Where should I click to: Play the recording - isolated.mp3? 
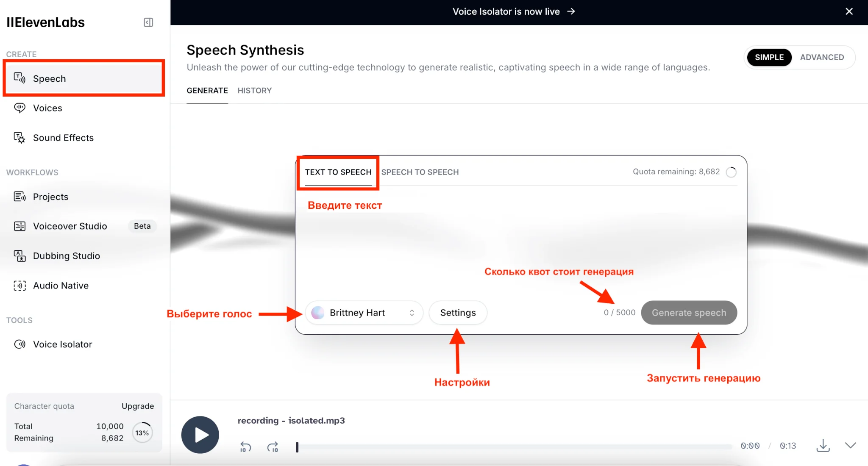pos(200,435)
